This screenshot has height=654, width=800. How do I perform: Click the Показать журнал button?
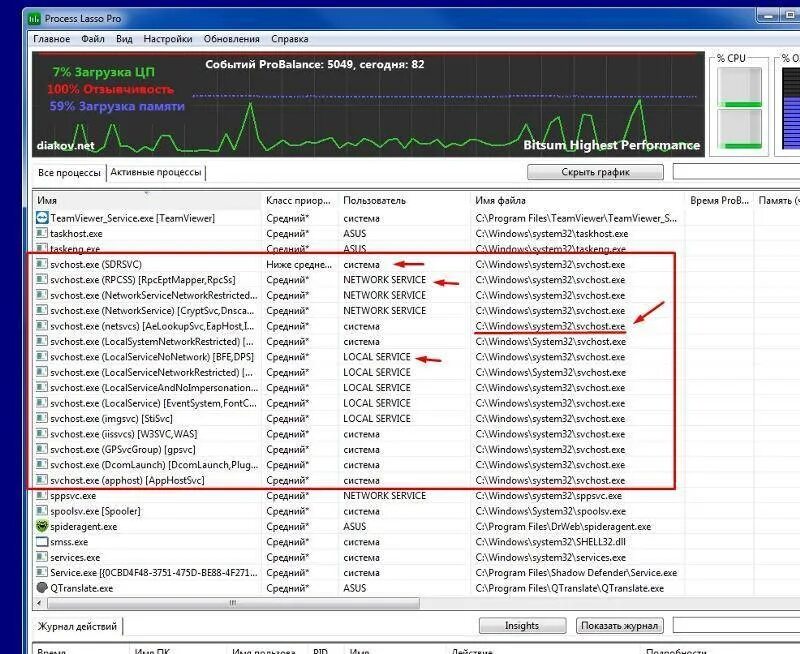coord(619,625)
